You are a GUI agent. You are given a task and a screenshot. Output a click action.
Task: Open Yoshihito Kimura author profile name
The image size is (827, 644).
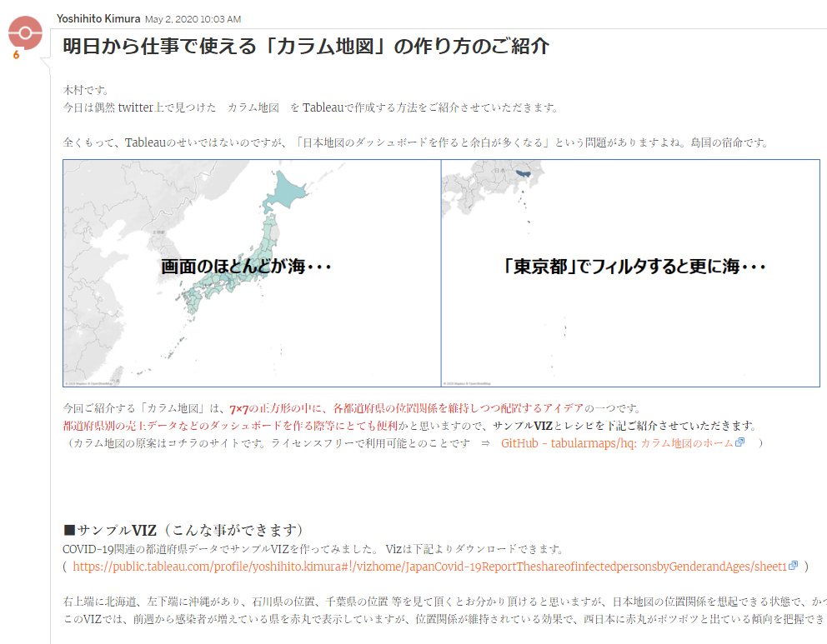click(x=98, y=19)
